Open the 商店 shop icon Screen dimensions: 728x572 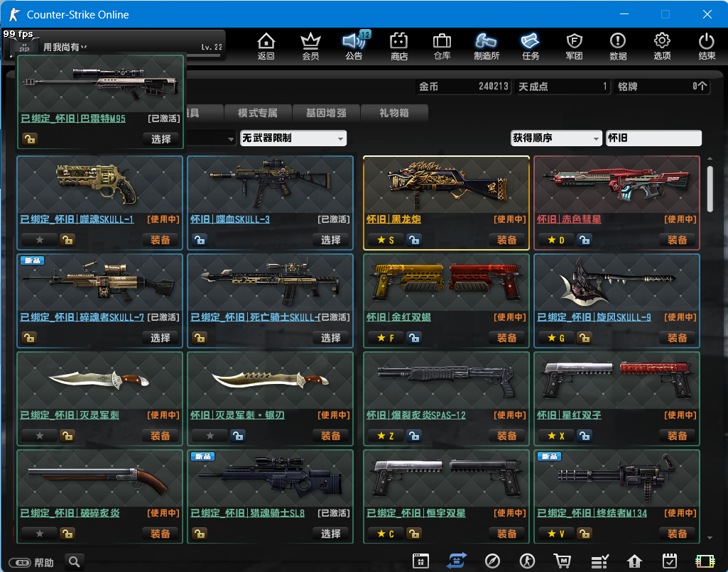click(398, 46)
